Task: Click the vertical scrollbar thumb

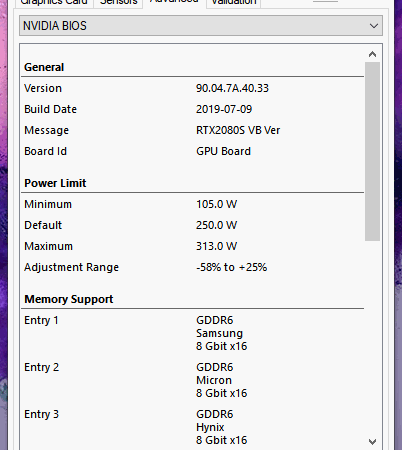Action: pos(372,151)
